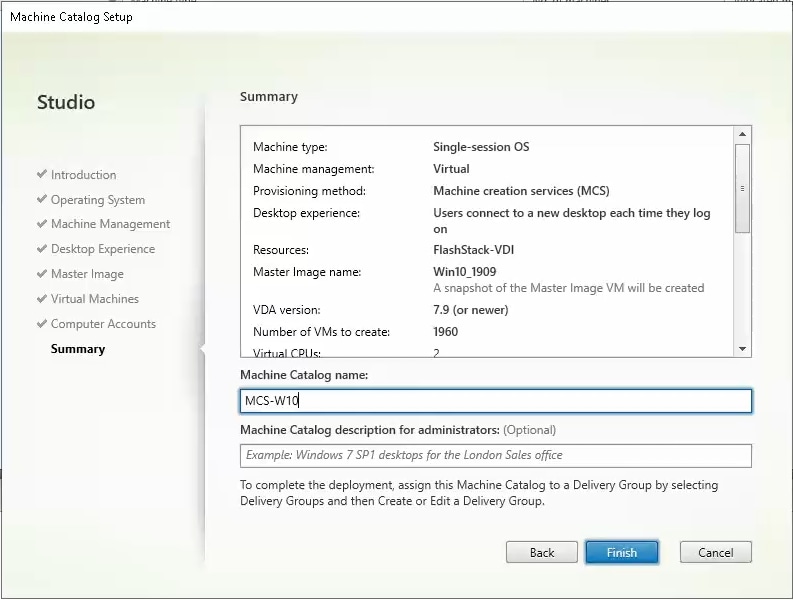The height and width of the screenshot is (600, 793).
Task: Click 'Number of VMs to create:' label
Action: pos(321,332)
